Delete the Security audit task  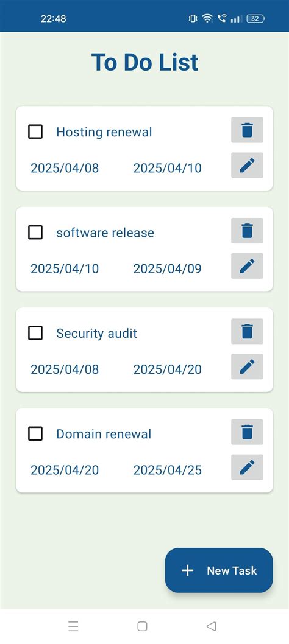[247, 331]
